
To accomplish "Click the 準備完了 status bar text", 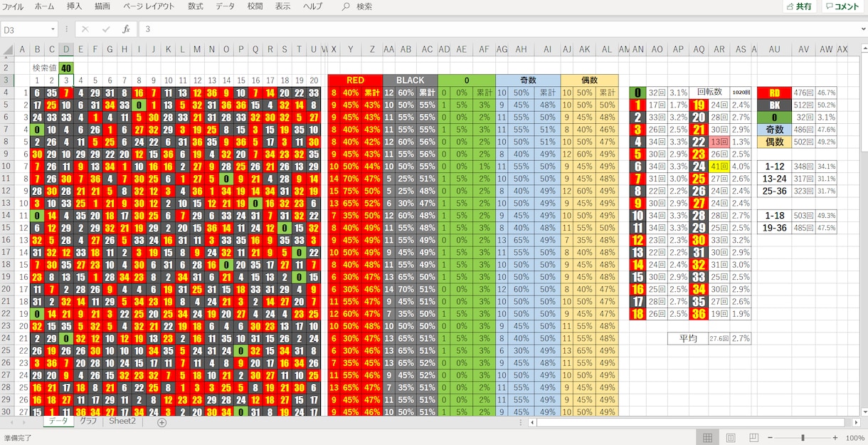I will point(18,438).
